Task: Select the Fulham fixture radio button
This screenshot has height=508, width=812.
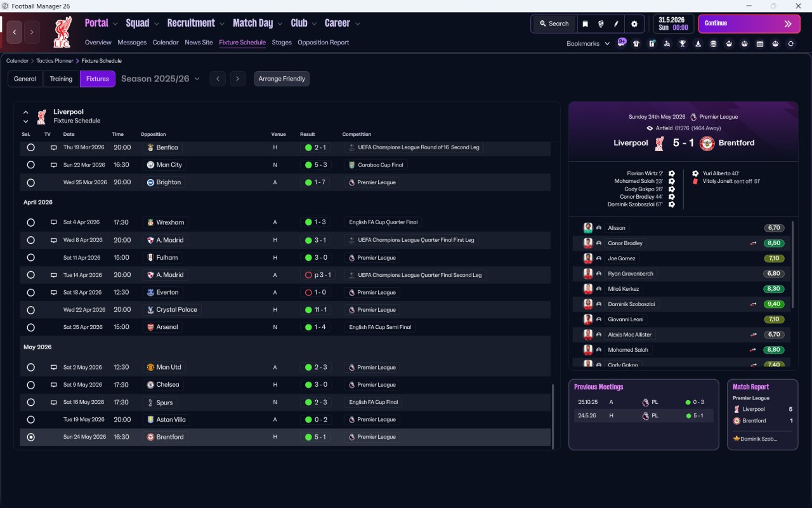Action: click(30, 258)
